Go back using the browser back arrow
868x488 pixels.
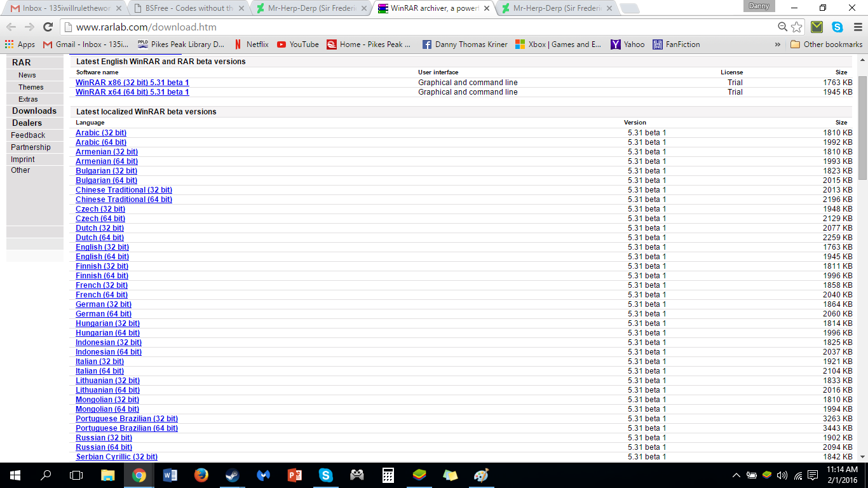[x=11, y=27]
